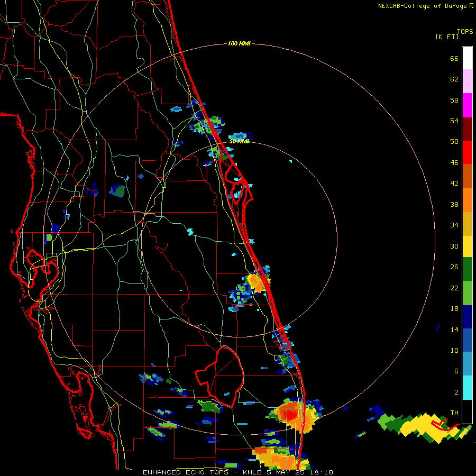Image resolution: width=476 pixels, height=476 pixels.
Task: Click the "ENHANCED ECHO TOPS" caption text
Action: point(186,472)
